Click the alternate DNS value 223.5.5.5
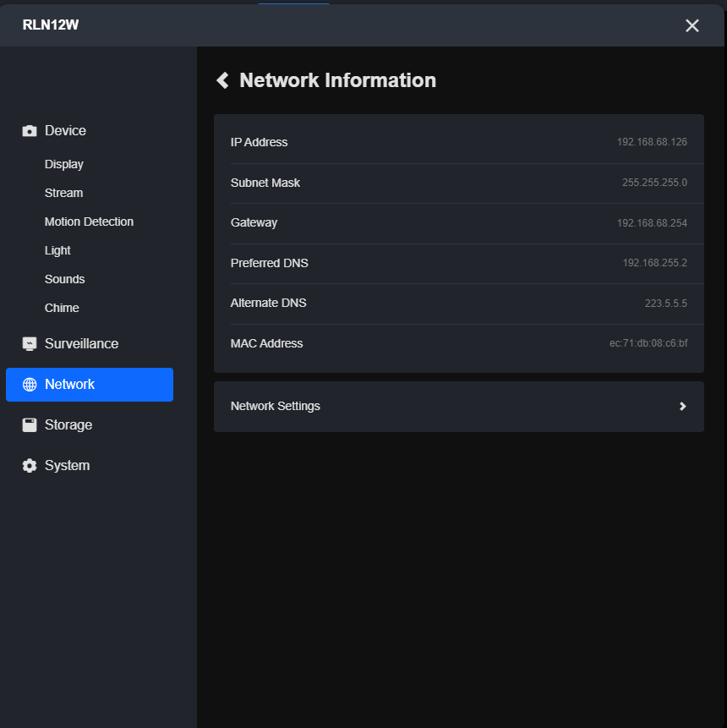The height and width of the screenshot is (728, 727). pos(666,304)
